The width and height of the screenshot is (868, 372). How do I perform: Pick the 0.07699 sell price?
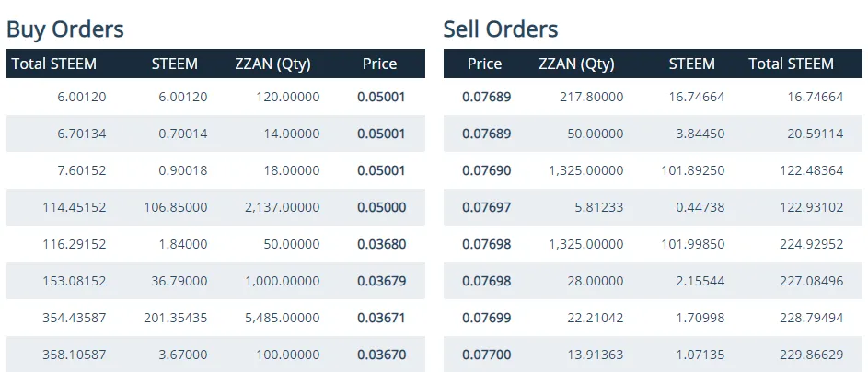(x=487, y=318)
